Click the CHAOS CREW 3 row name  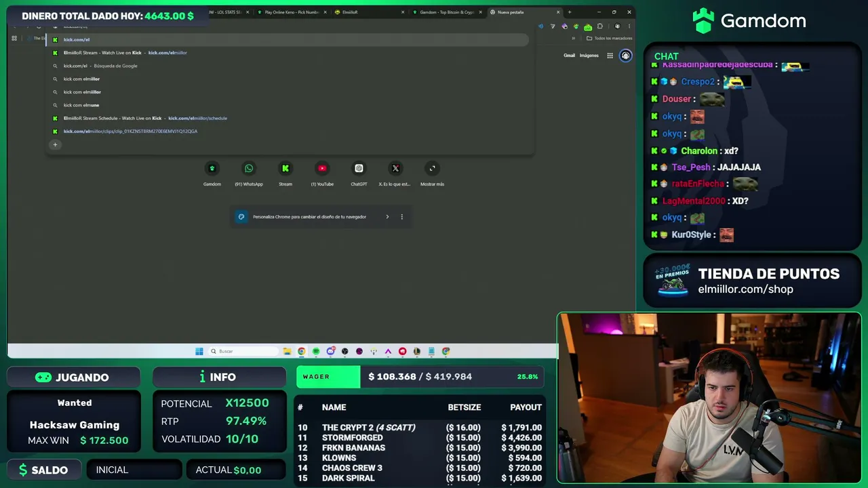352,468
